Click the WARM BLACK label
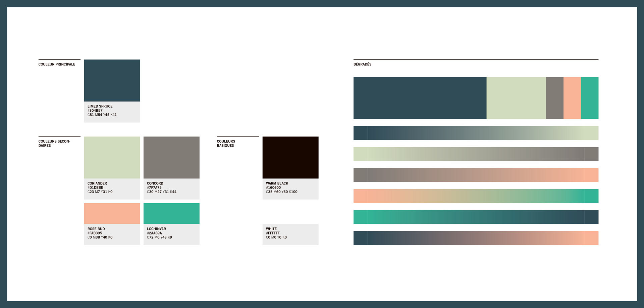644x308 pixels. (x=277, y=184)
